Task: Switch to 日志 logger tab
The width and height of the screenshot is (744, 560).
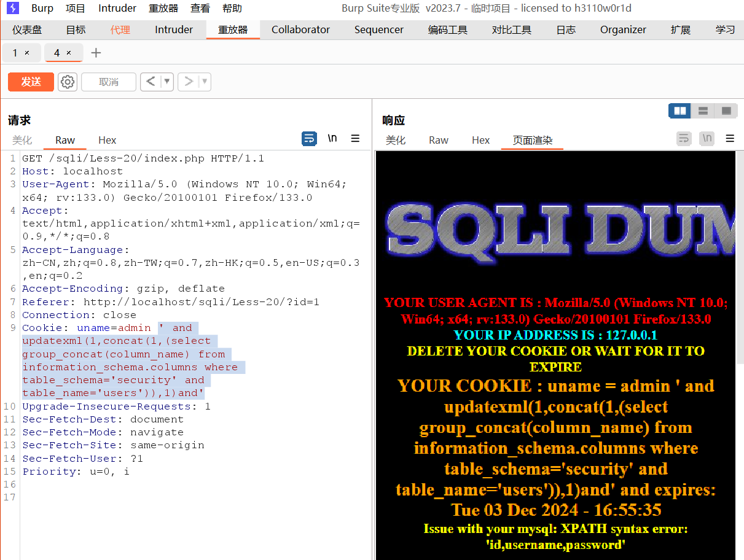Action: (566, 29)
